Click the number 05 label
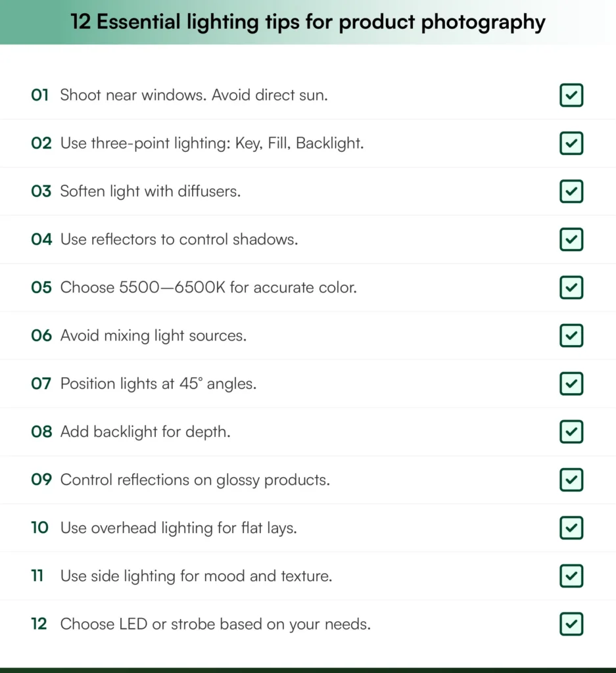The image size is (616, 673). tap(41, 287)
